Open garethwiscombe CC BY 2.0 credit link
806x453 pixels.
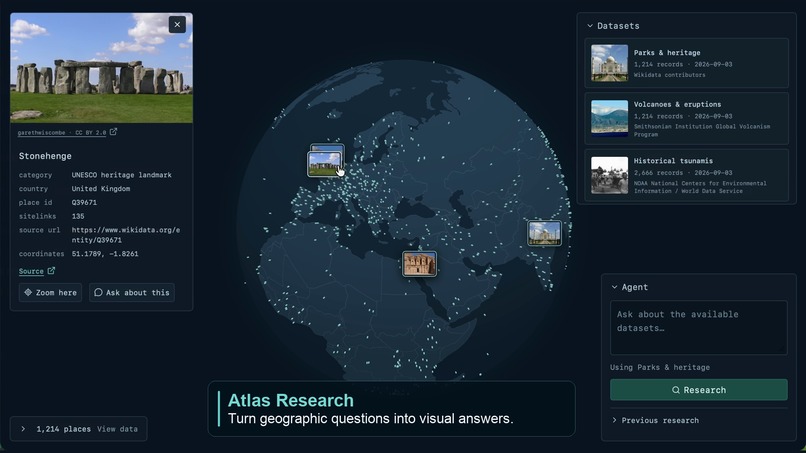click(62, 132)
